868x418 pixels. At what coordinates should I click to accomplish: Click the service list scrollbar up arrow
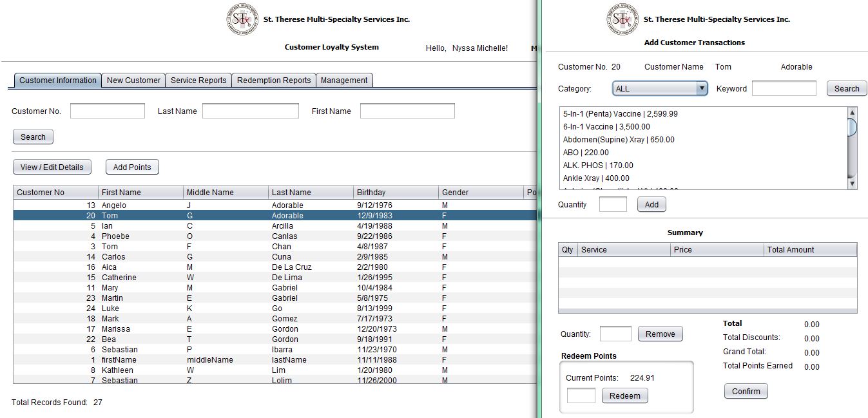coord(852,112)
